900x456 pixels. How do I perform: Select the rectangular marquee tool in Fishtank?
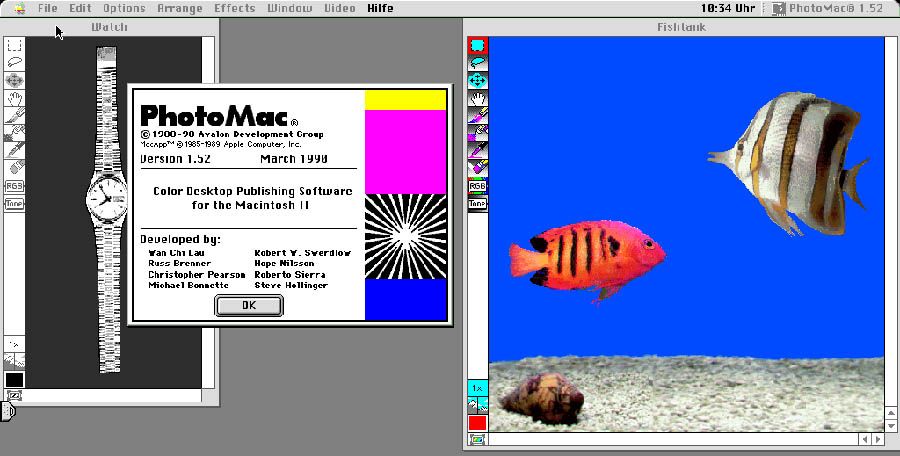tap(478, 46)
